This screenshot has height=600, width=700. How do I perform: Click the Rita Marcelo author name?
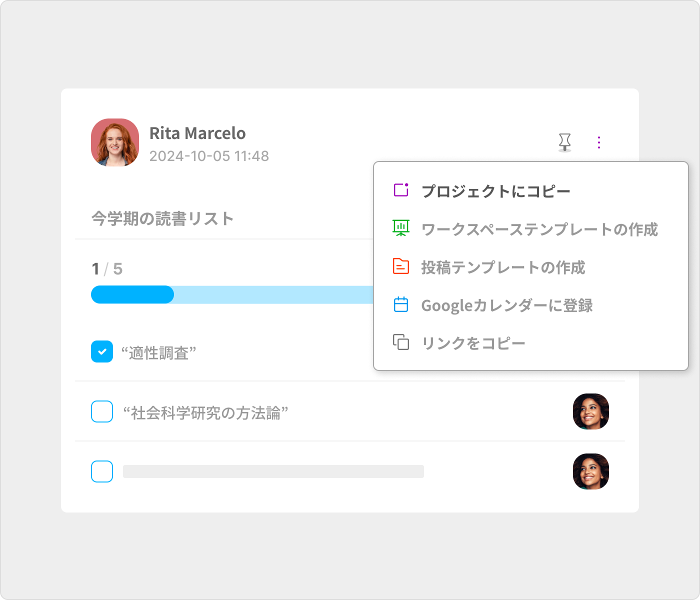[x=197, y=133]
